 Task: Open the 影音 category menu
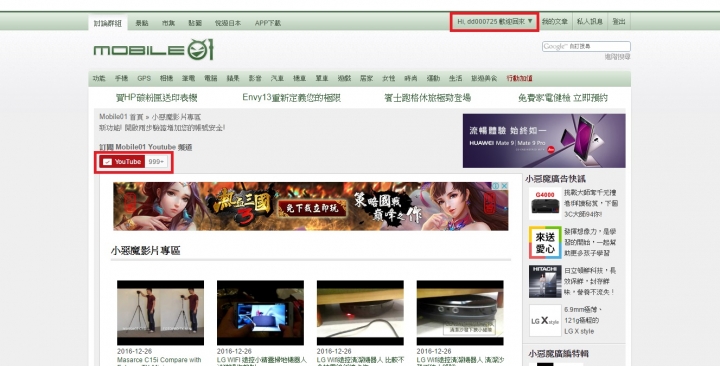click(x=255, y=79)
